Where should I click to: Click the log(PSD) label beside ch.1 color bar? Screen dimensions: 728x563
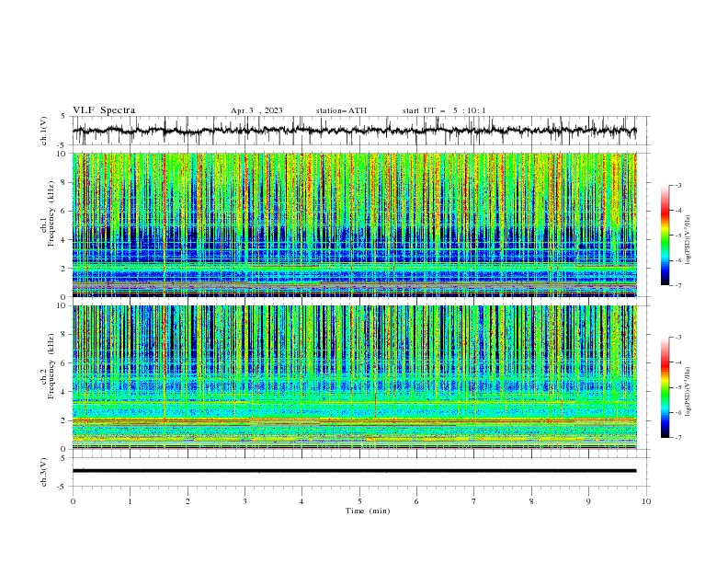coord(688,240)
